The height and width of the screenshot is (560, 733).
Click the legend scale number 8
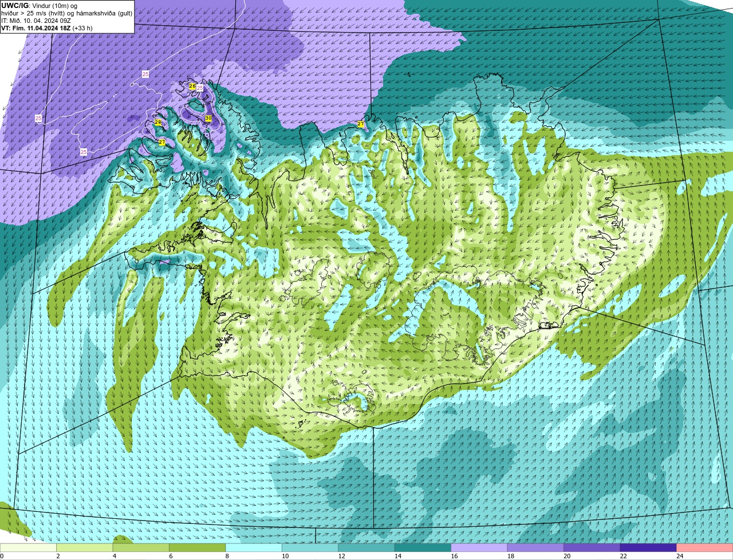click(226, 556)
